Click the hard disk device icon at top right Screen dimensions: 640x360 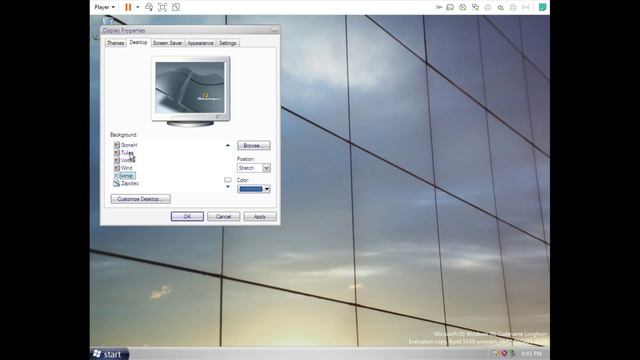450,7
